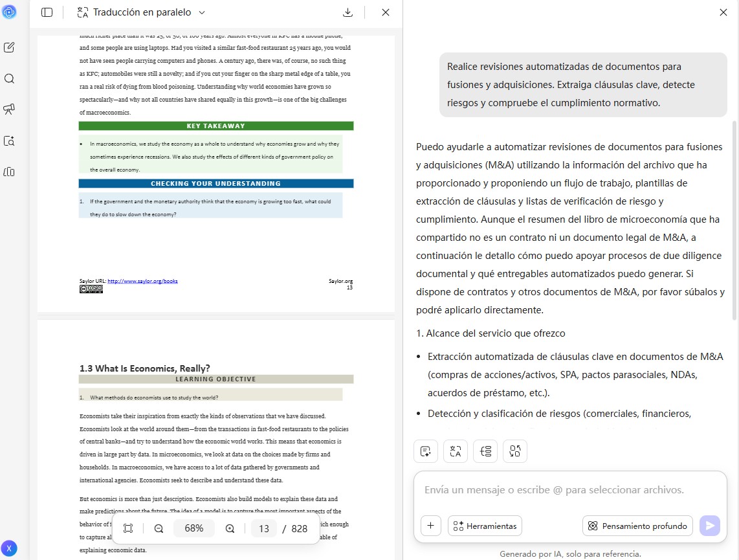Click the convert quick-action icon

pos(514,451)
